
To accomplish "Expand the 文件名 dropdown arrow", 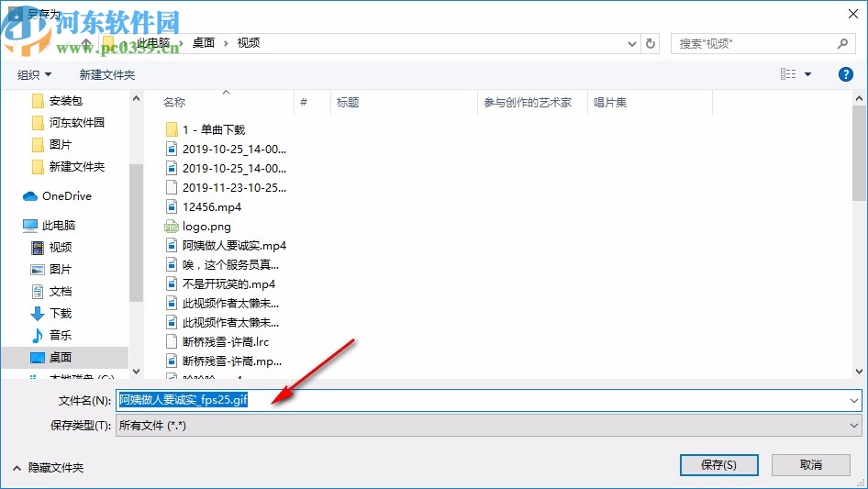I will point(853,400).
